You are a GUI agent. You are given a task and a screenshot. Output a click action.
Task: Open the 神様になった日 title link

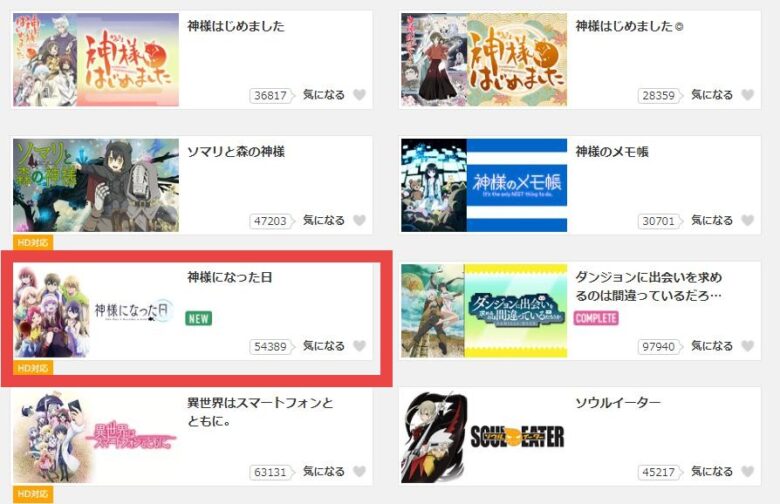coord(229,277)
